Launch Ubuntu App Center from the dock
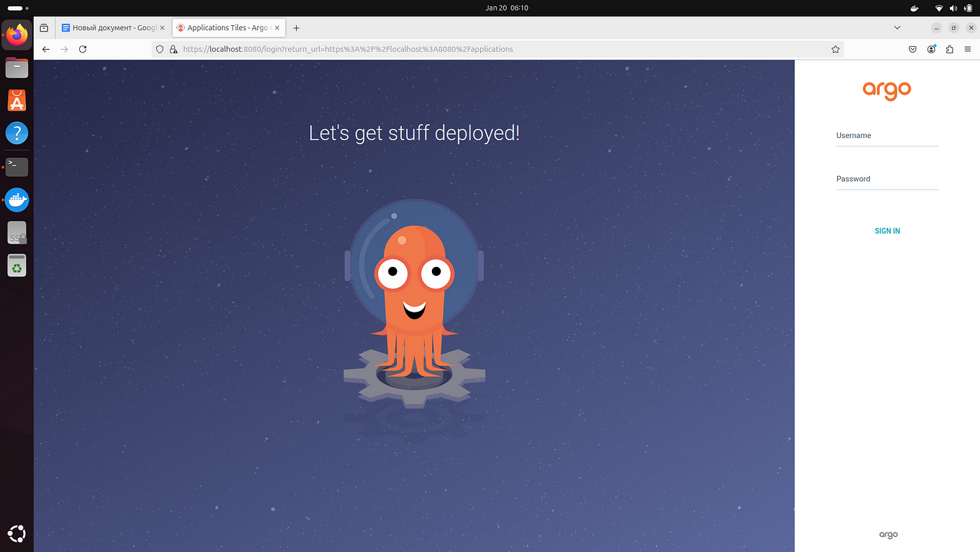Viewport: 980px width, 552px height. [x=17, y=100]
